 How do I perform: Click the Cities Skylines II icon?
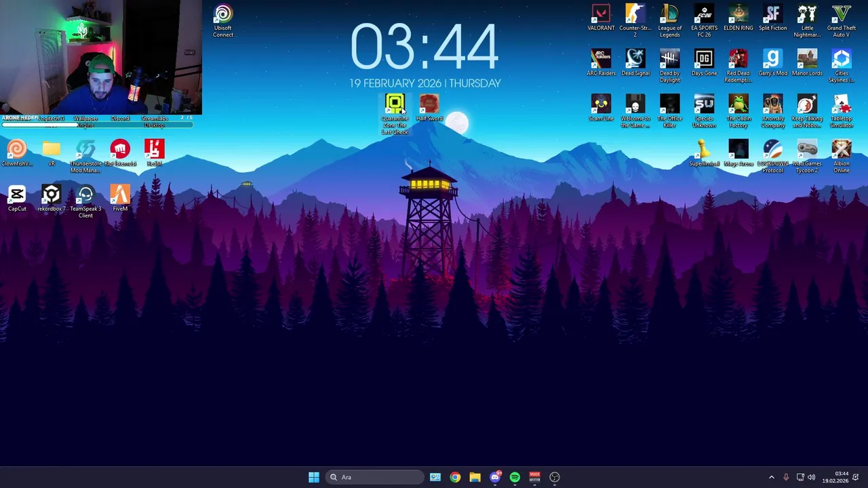pyautogui.click(x=842, y=66)
